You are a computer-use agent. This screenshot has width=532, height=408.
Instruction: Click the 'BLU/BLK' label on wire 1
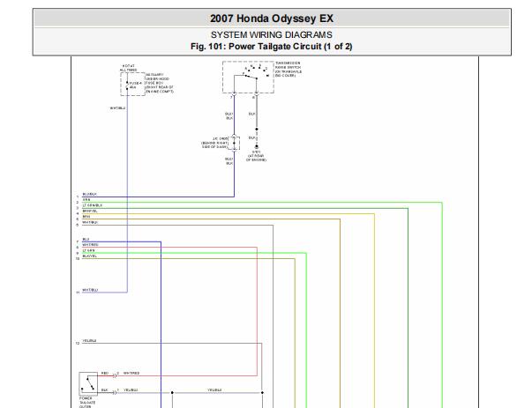90,194
